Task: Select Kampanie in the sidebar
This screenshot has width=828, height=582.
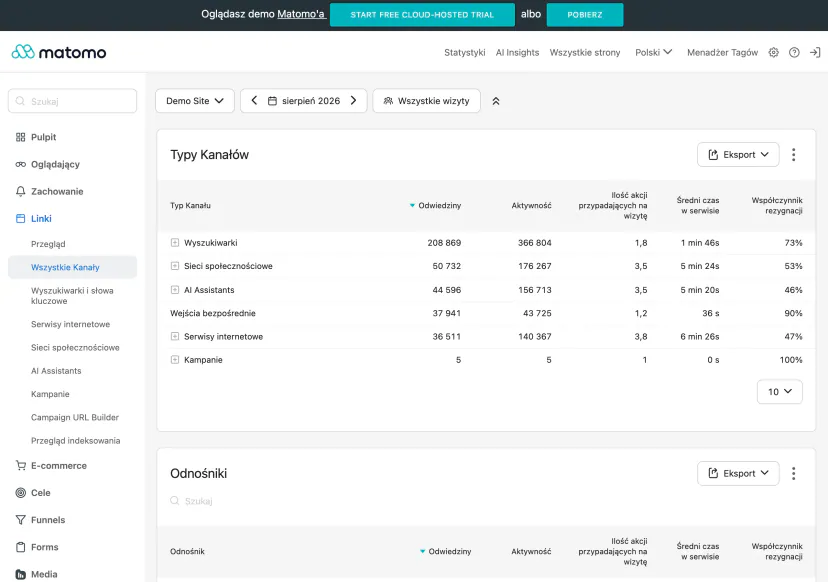Action: (50, 394)
